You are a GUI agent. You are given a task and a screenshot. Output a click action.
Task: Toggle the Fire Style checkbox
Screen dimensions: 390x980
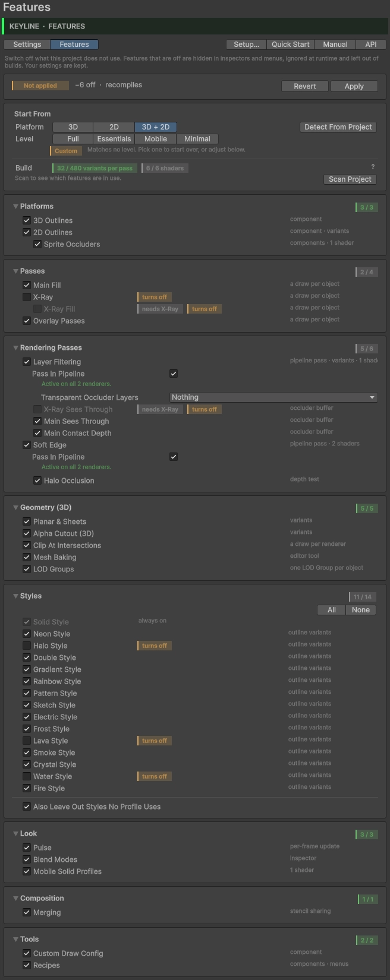[x=27, y=788]
